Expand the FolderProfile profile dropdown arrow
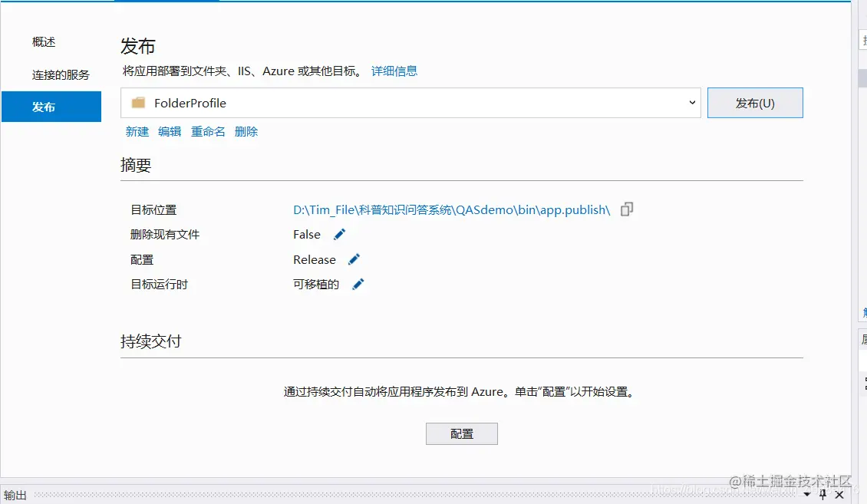The height and width of the screenshot is (504, 867). (692, 103)
